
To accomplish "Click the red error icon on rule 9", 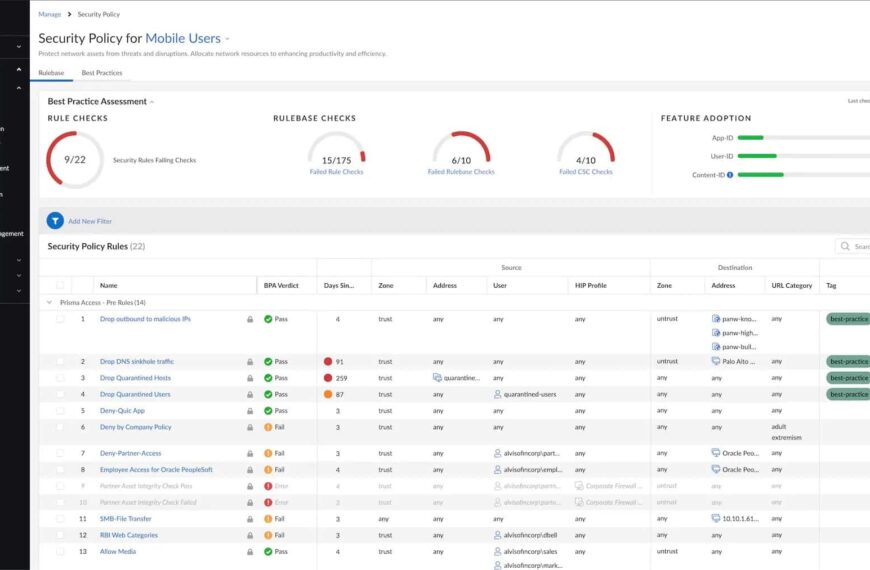I will tap(268, 486).
